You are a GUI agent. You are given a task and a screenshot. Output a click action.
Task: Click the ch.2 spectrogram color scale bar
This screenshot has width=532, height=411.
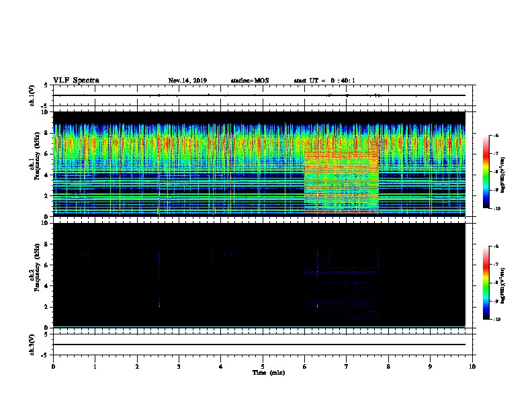coord(486,283)
